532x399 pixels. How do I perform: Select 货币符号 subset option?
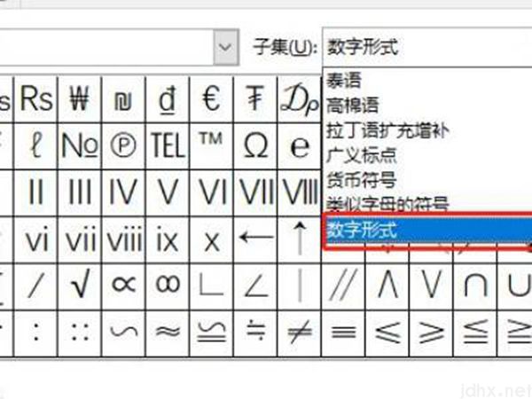tap(427, 179)
